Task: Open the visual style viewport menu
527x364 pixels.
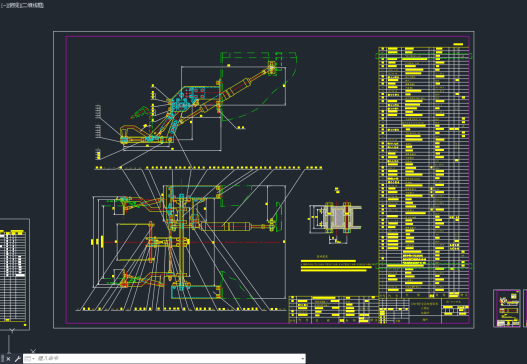Action: (x=33, y=5)
